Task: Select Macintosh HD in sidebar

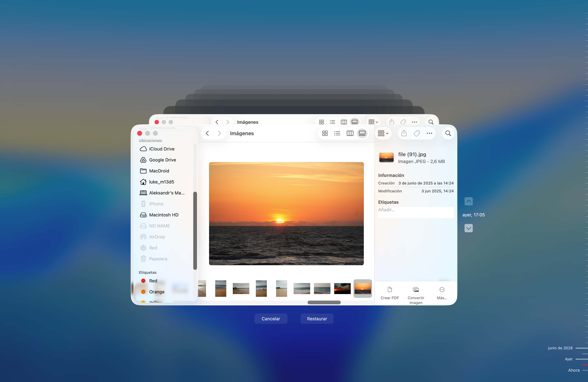Action: click(x=163, y=215)
